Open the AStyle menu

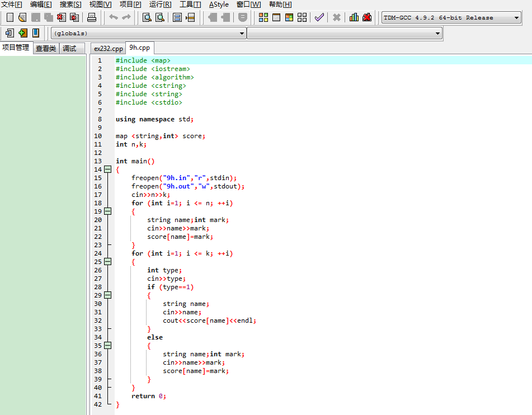pyautogui.click(x=219, y=4)
